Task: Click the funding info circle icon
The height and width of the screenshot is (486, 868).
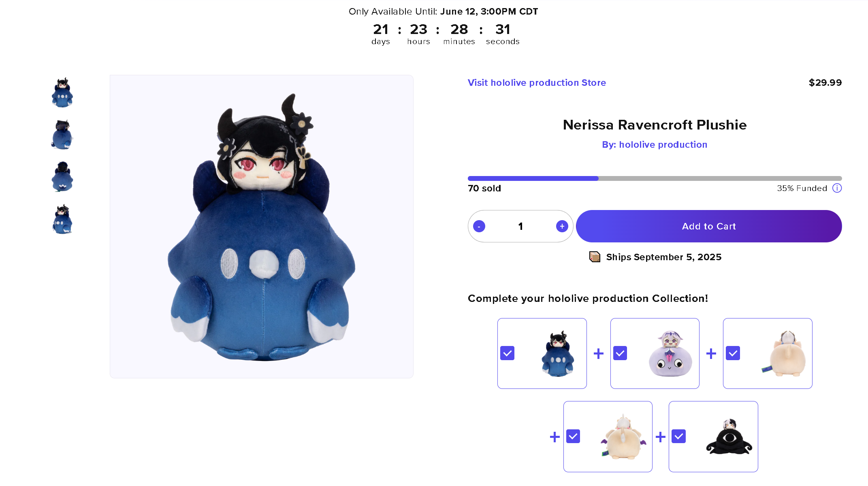Action: click(x=837, y=188)
